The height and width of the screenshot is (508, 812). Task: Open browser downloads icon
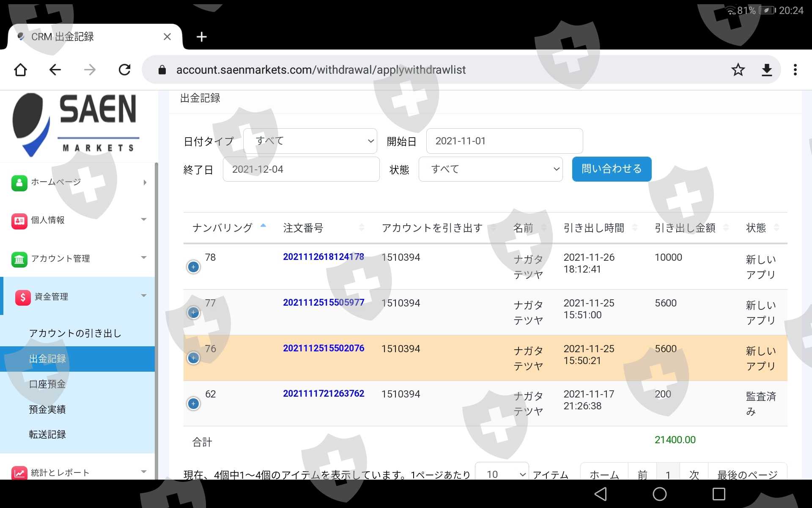click(x=767, y=70)
